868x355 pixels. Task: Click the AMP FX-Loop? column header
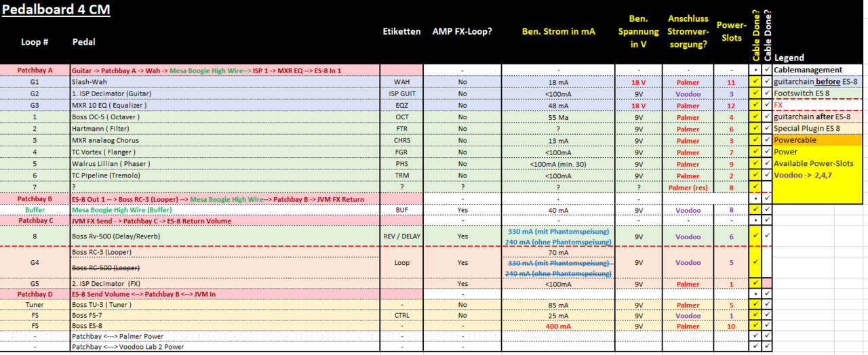(x=462, y=31)
